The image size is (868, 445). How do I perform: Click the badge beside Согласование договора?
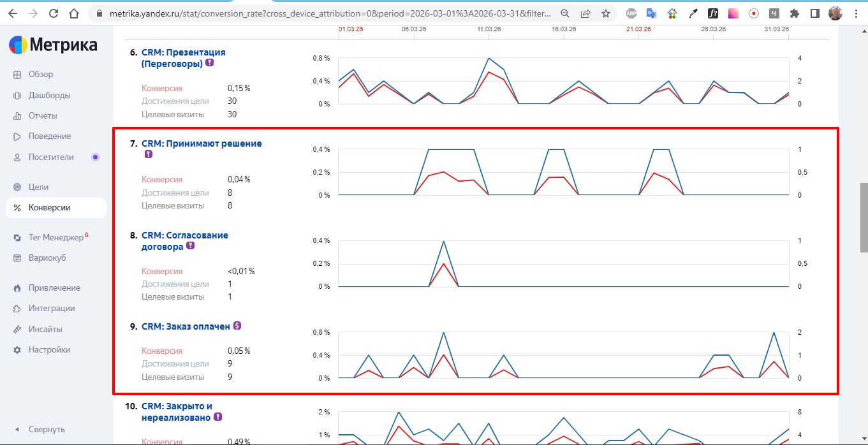pos(190,246)
